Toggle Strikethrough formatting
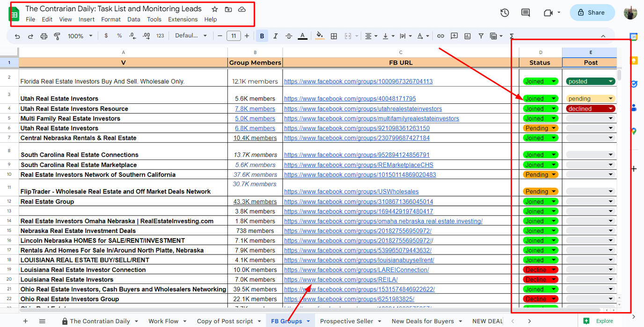 tap(289, 36)
